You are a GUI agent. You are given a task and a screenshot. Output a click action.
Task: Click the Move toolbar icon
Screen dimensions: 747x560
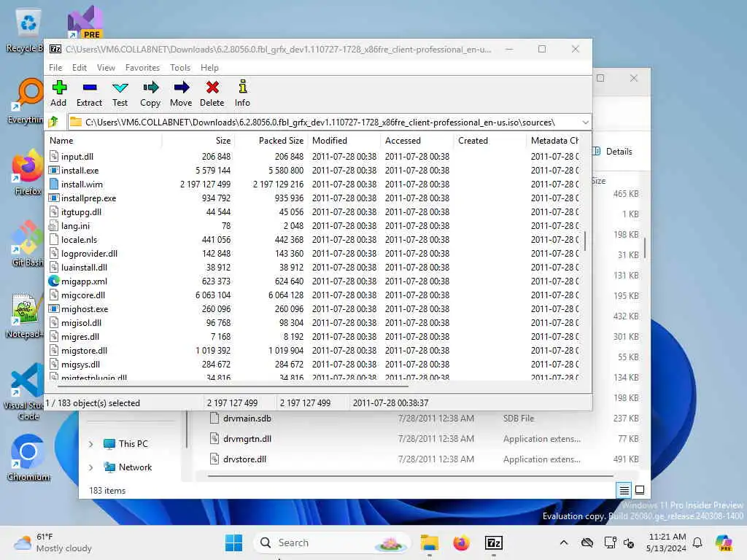[x=181, y=93]
